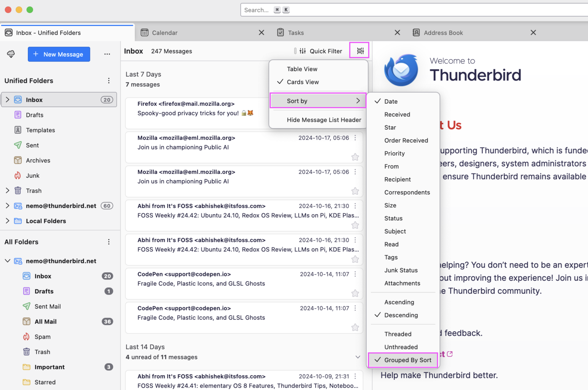
Task: Sort messages by Correspondents
Action: [403, 193]
